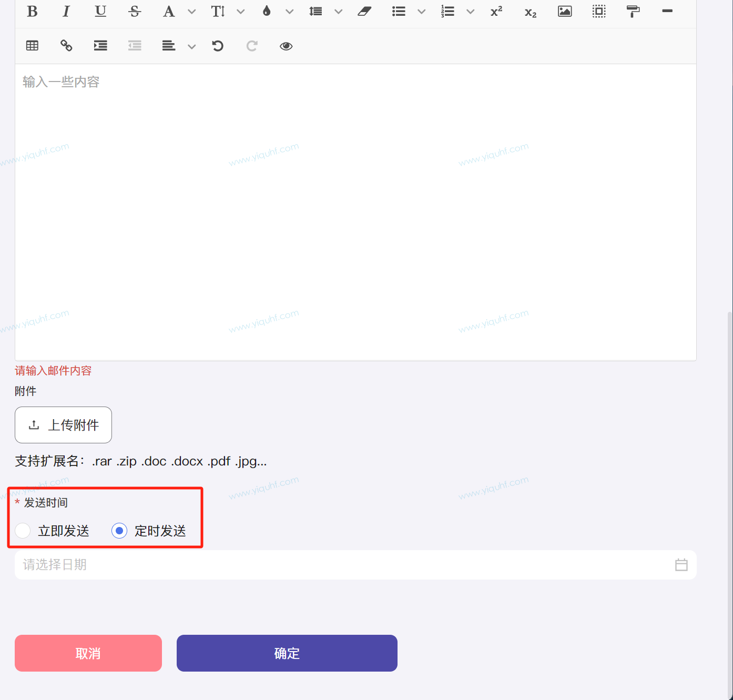Open the 请选择日期 date field

(x=355, y=565)
